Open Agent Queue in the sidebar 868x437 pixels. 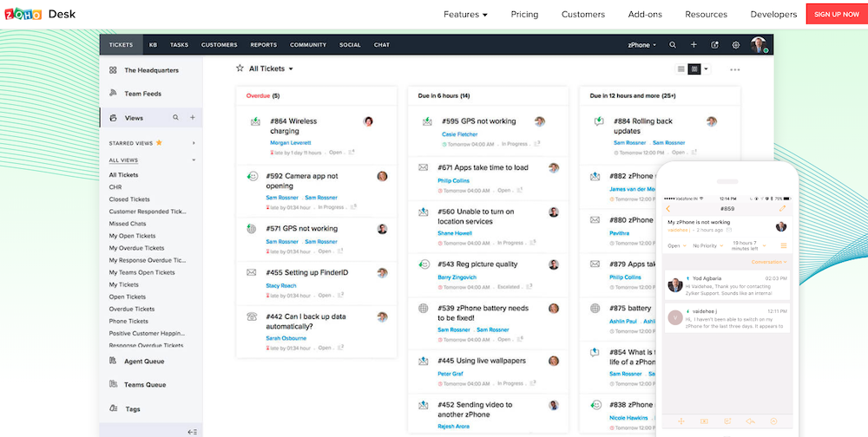pos(143,362)
